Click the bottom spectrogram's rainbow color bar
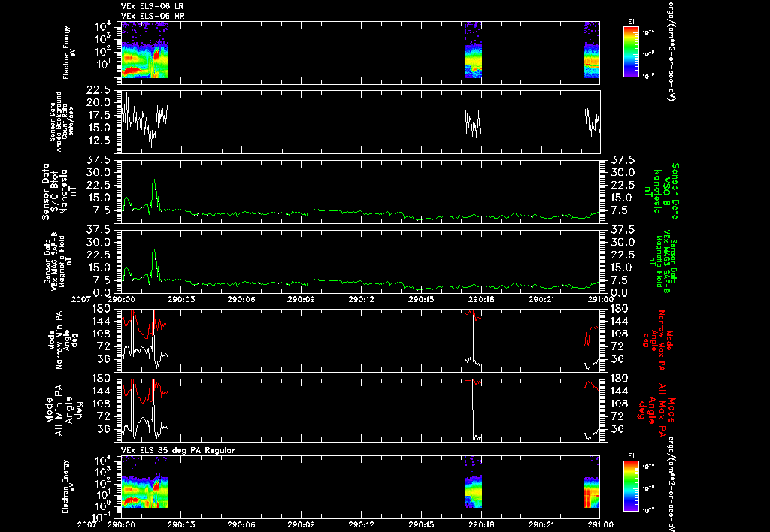This screenshot has width=770, height=532. 631,486
